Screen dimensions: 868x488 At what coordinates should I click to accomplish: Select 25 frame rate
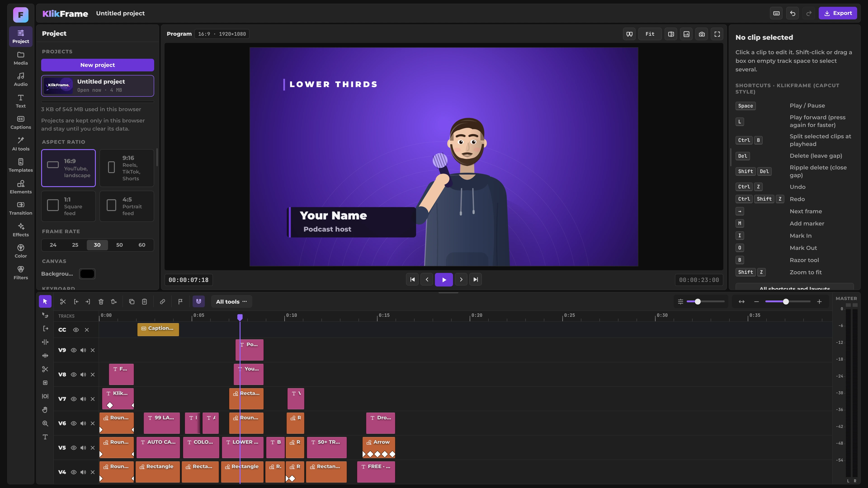coord(75,245)
